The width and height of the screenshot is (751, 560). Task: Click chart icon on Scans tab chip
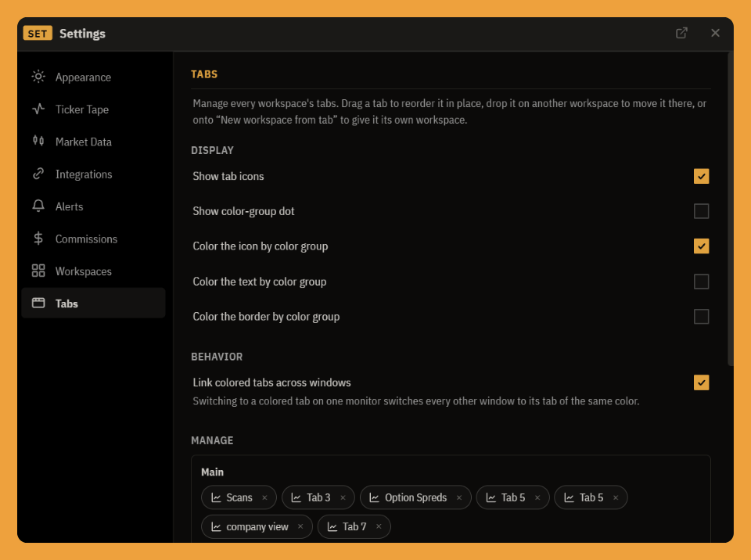tap(216, 497)
